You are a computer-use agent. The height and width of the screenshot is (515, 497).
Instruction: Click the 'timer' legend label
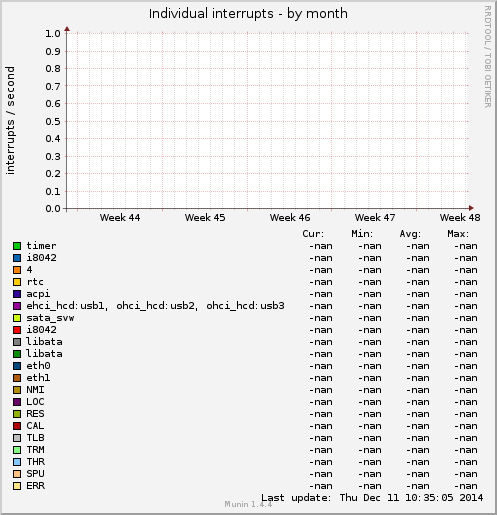point(41,246)
